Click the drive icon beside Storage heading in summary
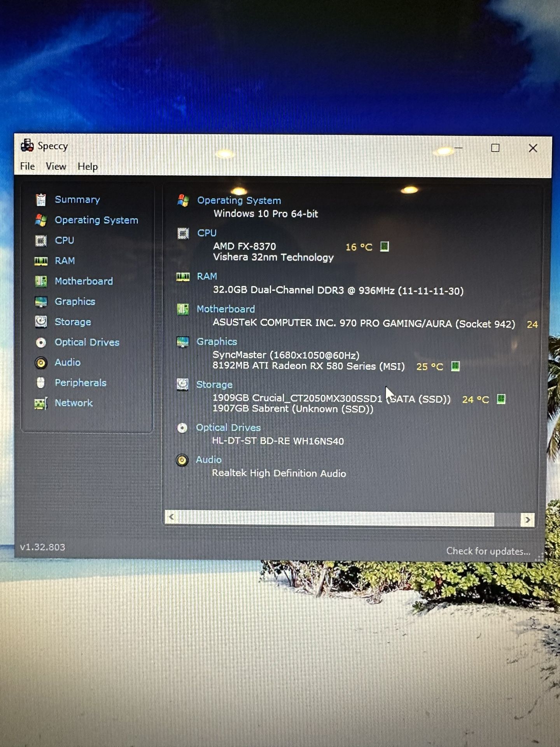This screenshot has width=560, height=747. coord(182,384)
